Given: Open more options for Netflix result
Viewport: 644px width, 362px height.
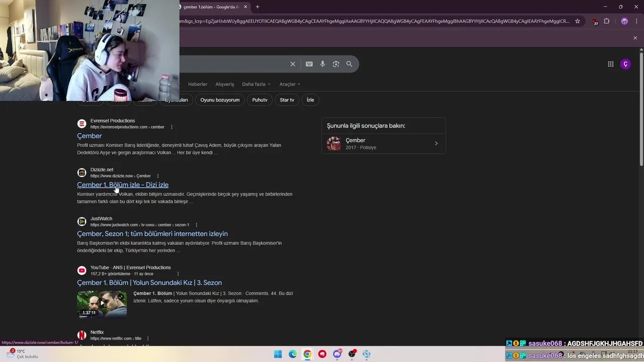Looking at the screenshot, I should 148,339.
